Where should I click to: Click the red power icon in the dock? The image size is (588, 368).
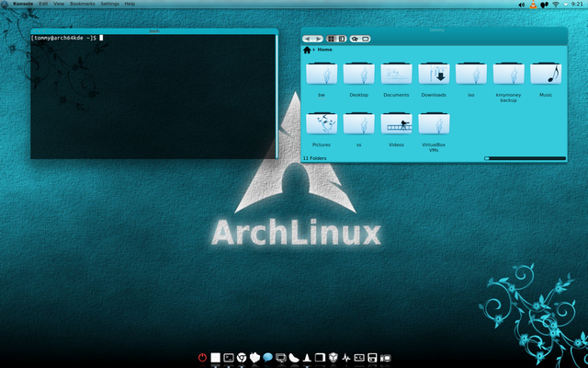click(202, 358)
